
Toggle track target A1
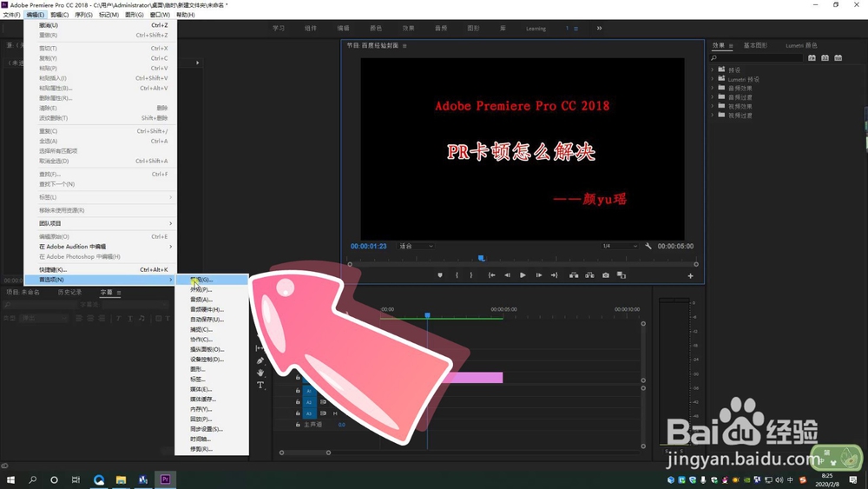309,391
